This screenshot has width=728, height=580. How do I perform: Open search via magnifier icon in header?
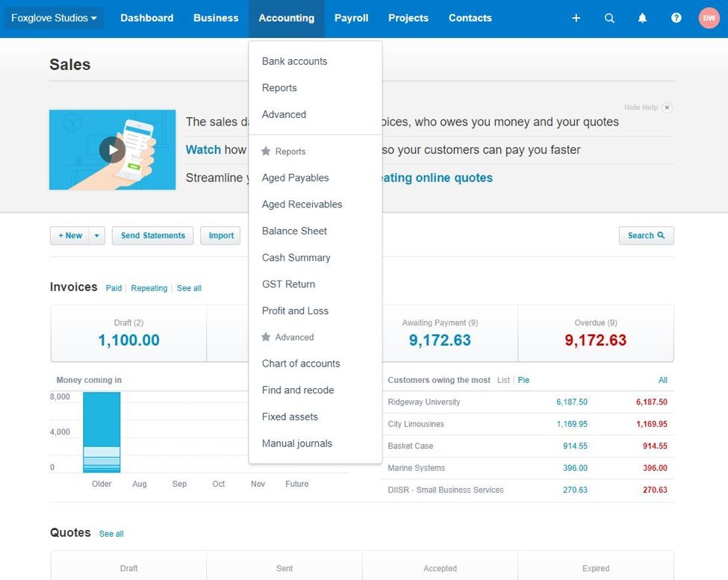609,18
